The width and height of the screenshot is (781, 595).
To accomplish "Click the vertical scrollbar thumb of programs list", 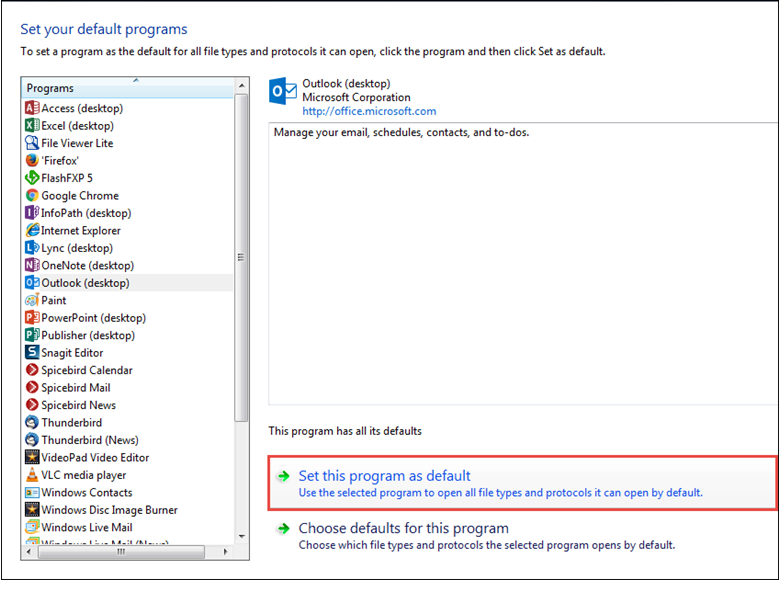I will [x=242, y=257].
